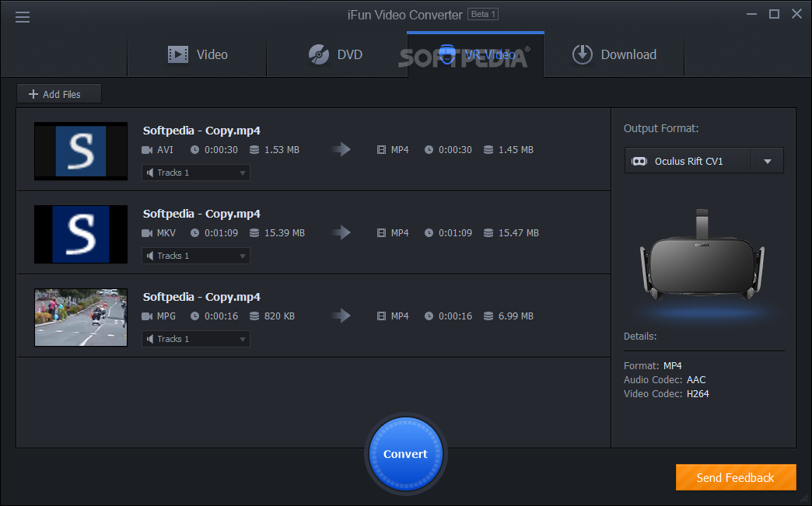Click the conversion arrow in AVI row
Image resolution: width=812 pixels, height=506 pixels.
(341, 149)
